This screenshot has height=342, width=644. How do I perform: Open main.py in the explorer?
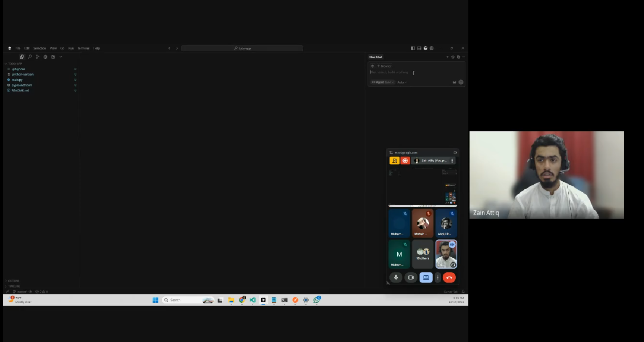(17, 80)
